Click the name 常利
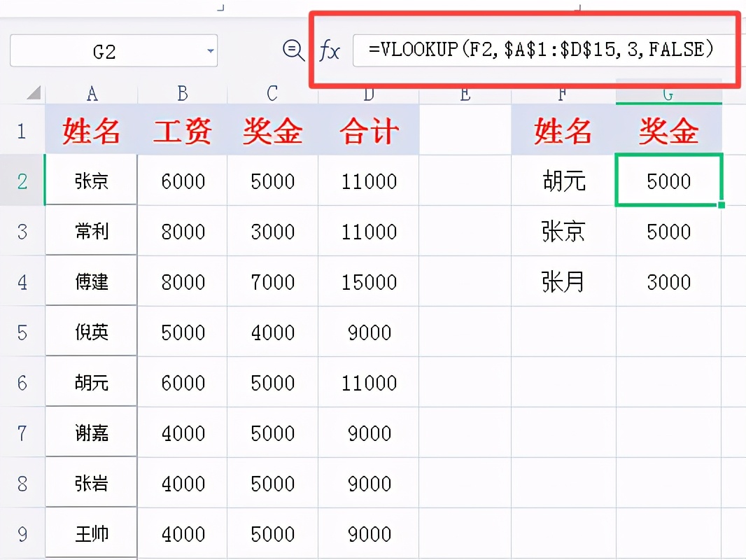This screenshot has width=746, height=560. (92, 231)
